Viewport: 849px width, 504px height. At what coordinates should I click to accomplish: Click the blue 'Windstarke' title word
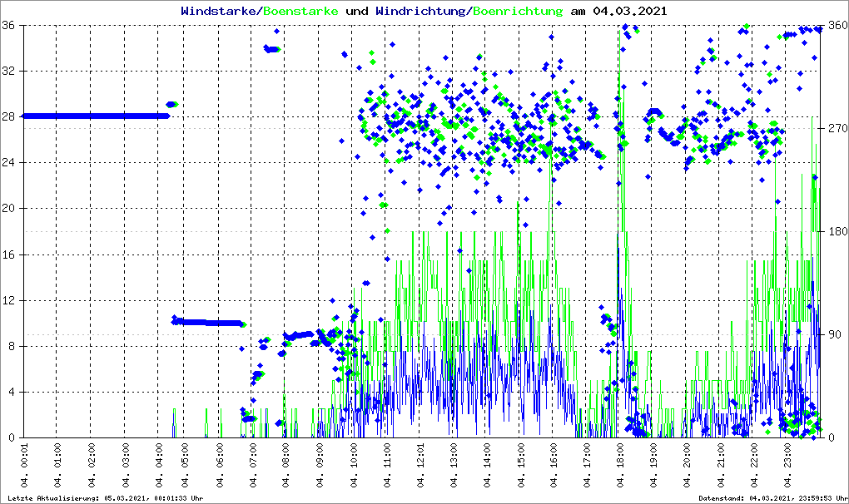pyautogui.click(x=220, y=12)
